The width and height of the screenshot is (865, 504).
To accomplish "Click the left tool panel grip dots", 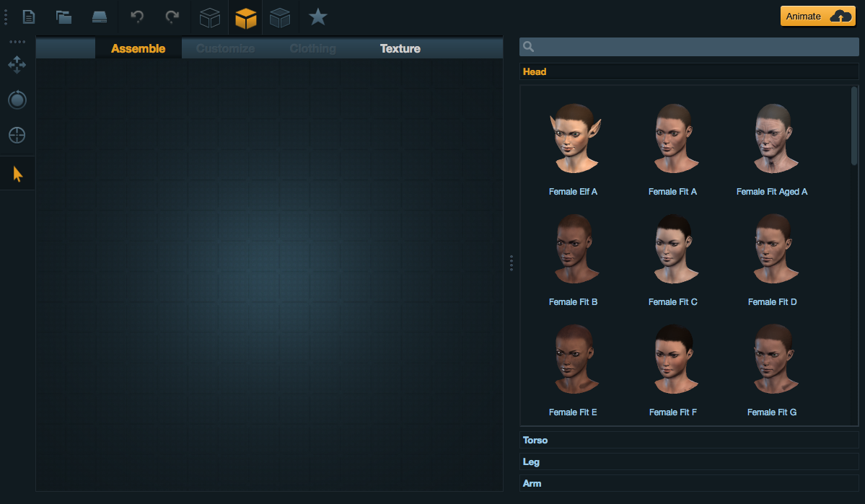I will click(17, 42).
